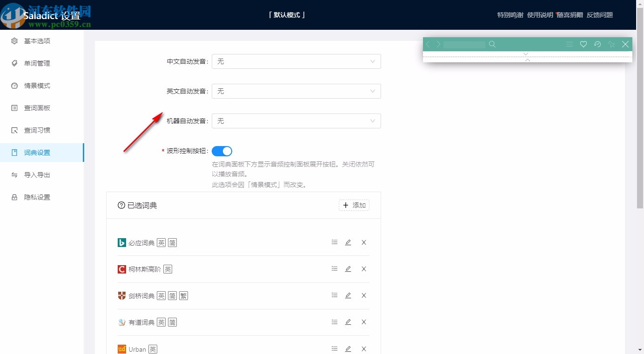
Task: Click the magnifier search icon in preview panel
Action: pyautogui.click(x=492, y=44)
